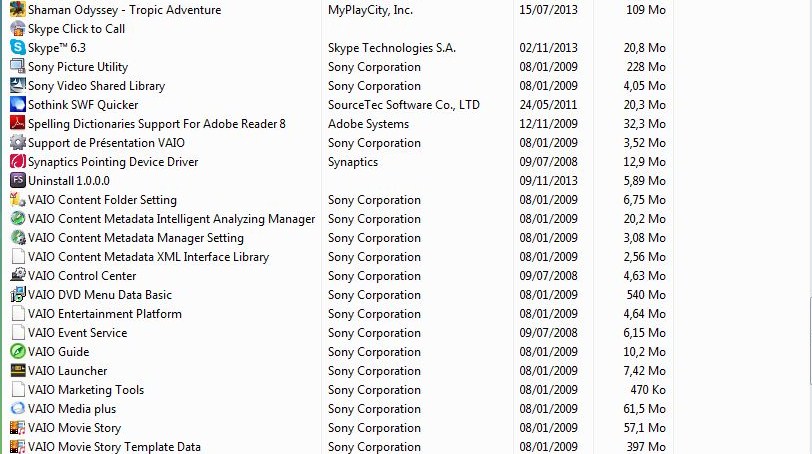Select VAIO Content Metadata XML Interface Library
The width and height of the screenshot is (812, 454).
[x=148, y=257]
